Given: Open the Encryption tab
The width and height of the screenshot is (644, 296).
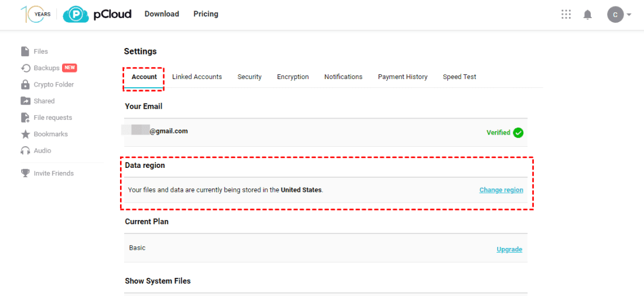Looking at the screenshot, I should [293, 77].
